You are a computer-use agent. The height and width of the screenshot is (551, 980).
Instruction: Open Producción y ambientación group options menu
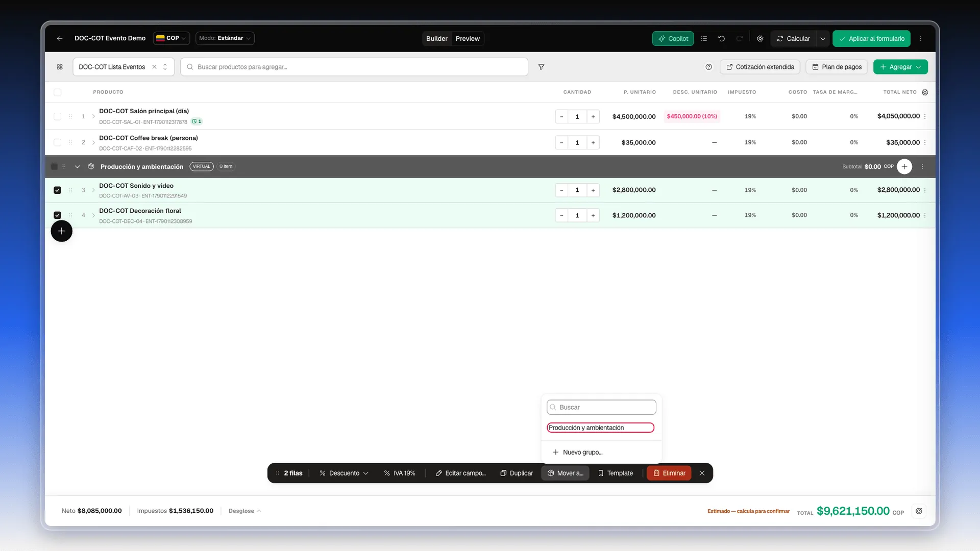pyautogui.click(x=922, y=166)
